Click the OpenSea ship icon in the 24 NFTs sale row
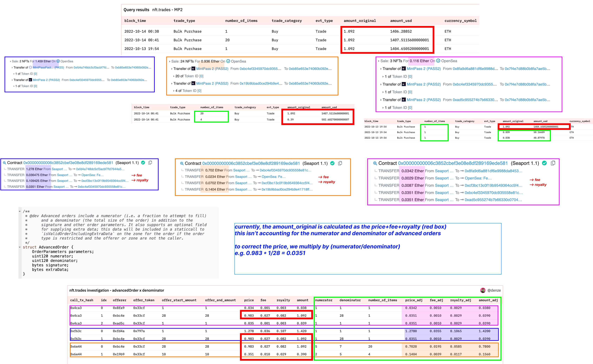This screenshot has height=364, width=593. [x=228, y=61]
